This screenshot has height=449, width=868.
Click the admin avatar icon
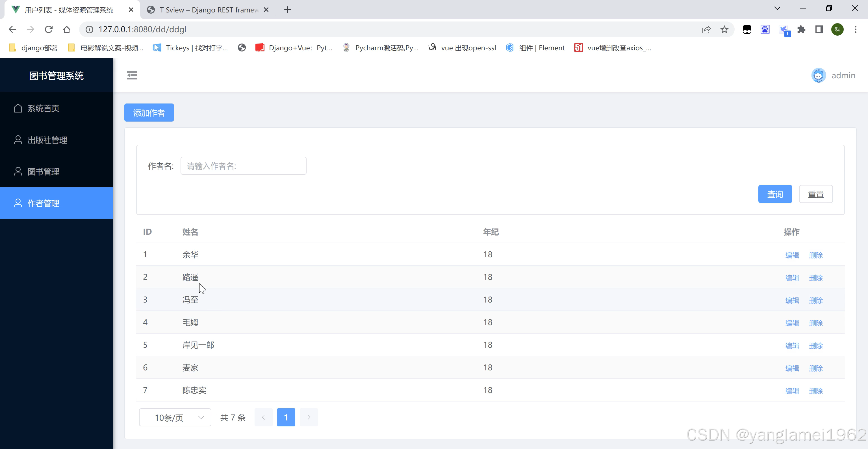819,75
